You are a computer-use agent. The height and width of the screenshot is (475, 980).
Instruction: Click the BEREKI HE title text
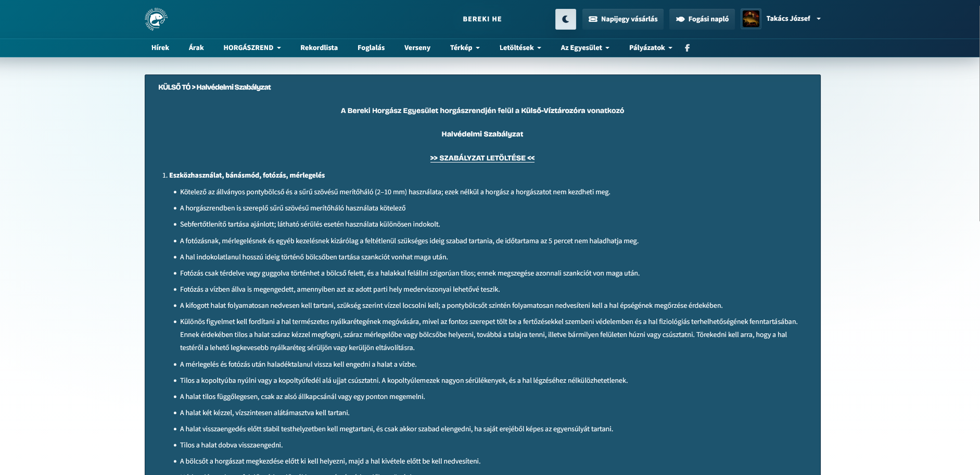(482, 19)
